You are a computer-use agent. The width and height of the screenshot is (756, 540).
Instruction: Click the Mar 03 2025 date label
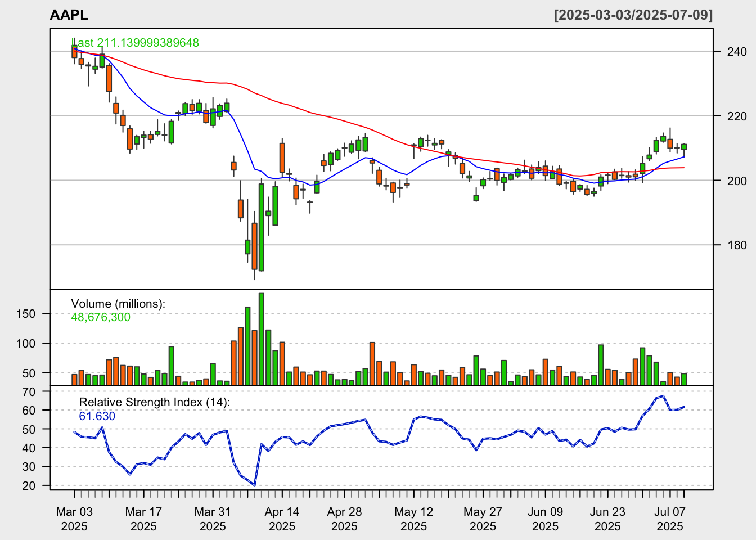tap(74, 519)
